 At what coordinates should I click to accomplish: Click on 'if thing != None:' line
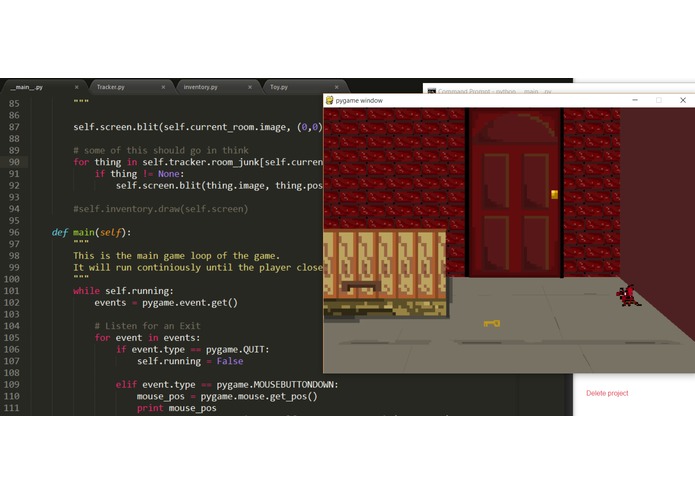(x=139, y=174)
